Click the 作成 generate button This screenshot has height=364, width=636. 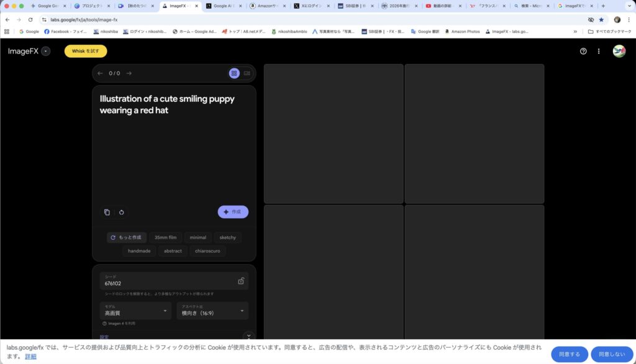click(x=233, y=212)
